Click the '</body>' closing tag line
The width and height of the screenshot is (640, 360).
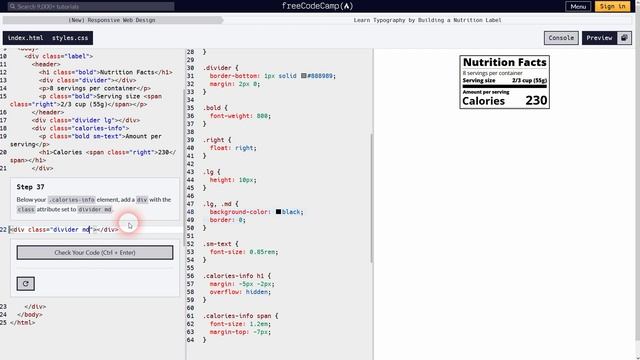tap(30, 315)
